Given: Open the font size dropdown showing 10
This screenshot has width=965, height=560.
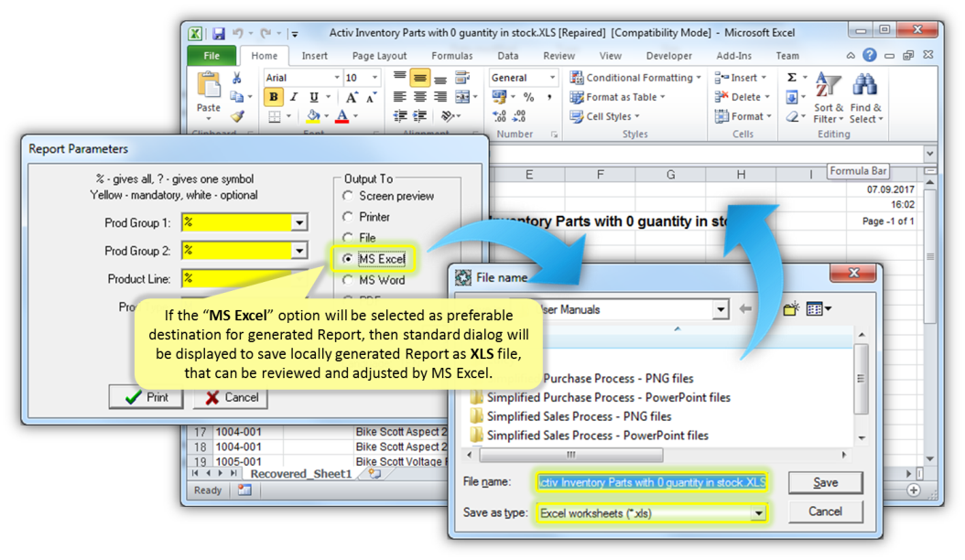Looking at the screenshot, I should tap(374, 78).
